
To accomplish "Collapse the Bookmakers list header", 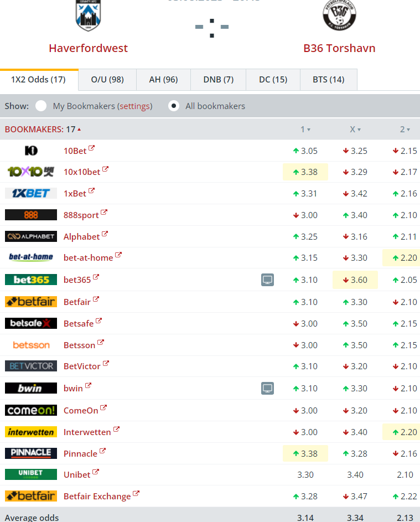I will [43, 130].
